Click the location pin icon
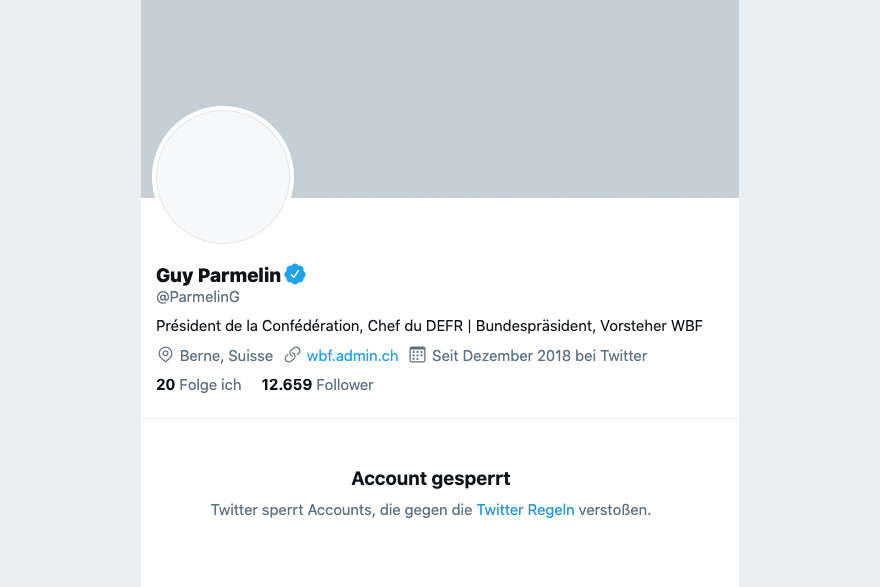 (166, 355)
